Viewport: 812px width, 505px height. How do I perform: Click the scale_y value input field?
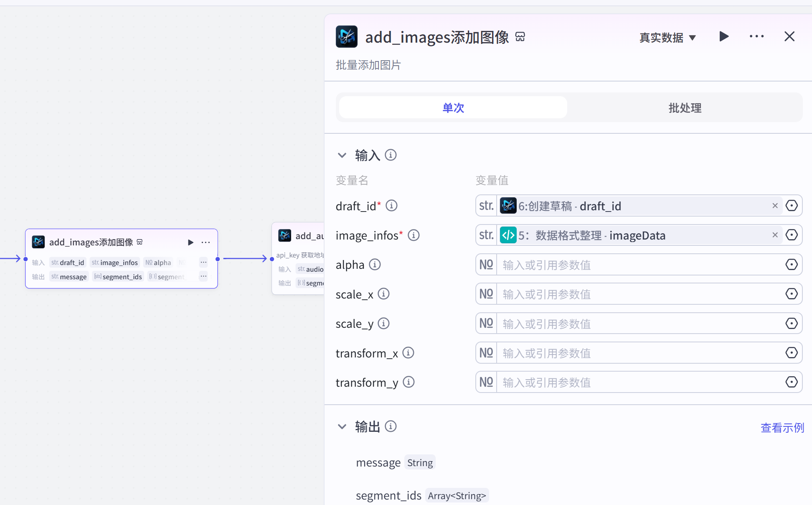pyautogui.click(x=640, y=324)
